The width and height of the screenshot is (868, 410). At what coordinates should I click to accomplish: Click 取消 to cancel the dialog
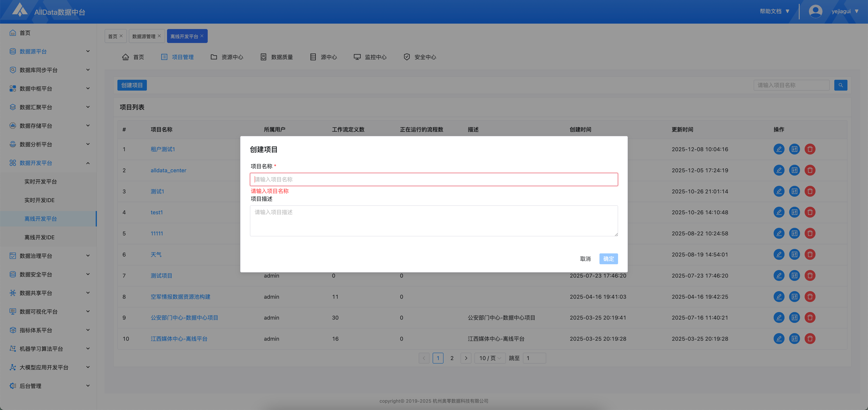point(585,259)
